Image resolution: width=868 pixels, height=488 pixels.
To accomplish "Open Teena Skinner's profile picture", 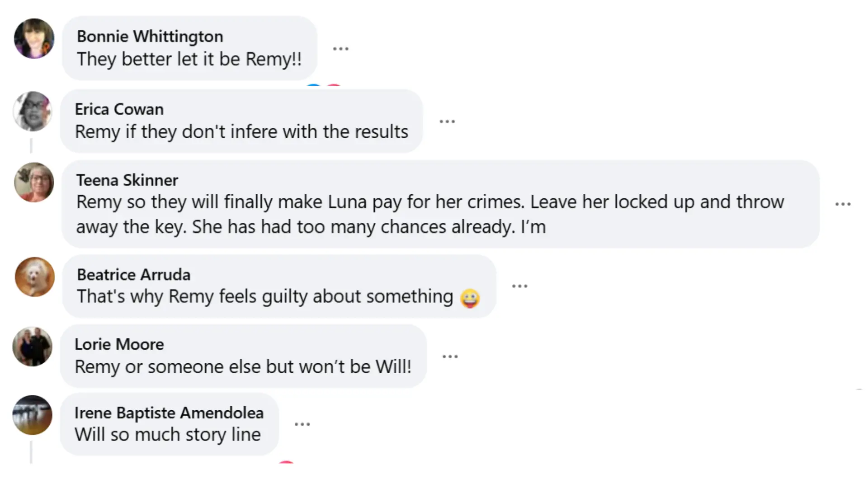I will pyautogui.click(x=34, y=182).
